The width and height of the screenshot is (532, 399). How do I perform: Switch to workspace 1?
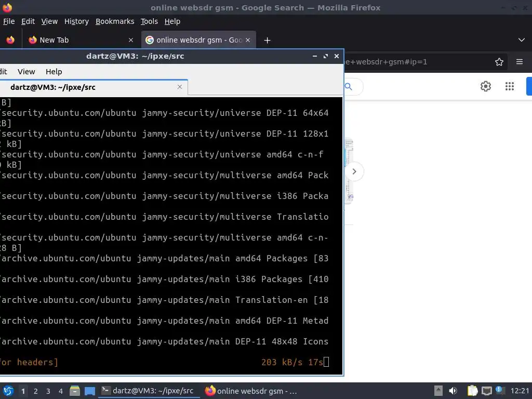click(x=23, y=391)
